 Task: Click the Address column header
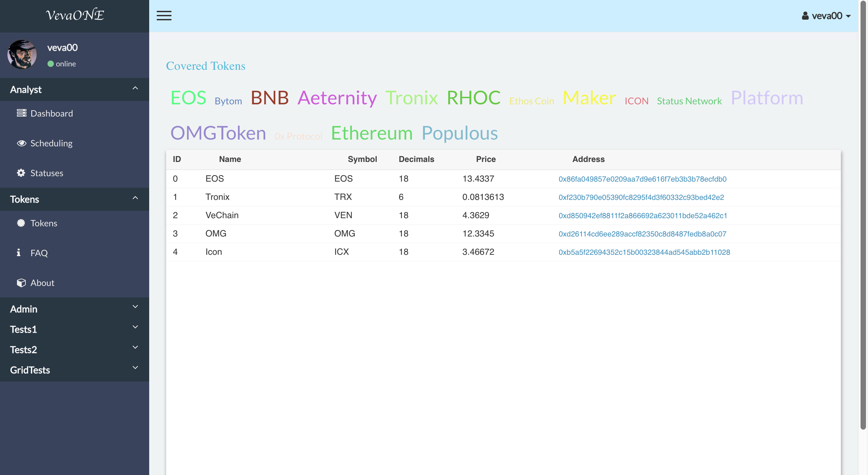589,159
